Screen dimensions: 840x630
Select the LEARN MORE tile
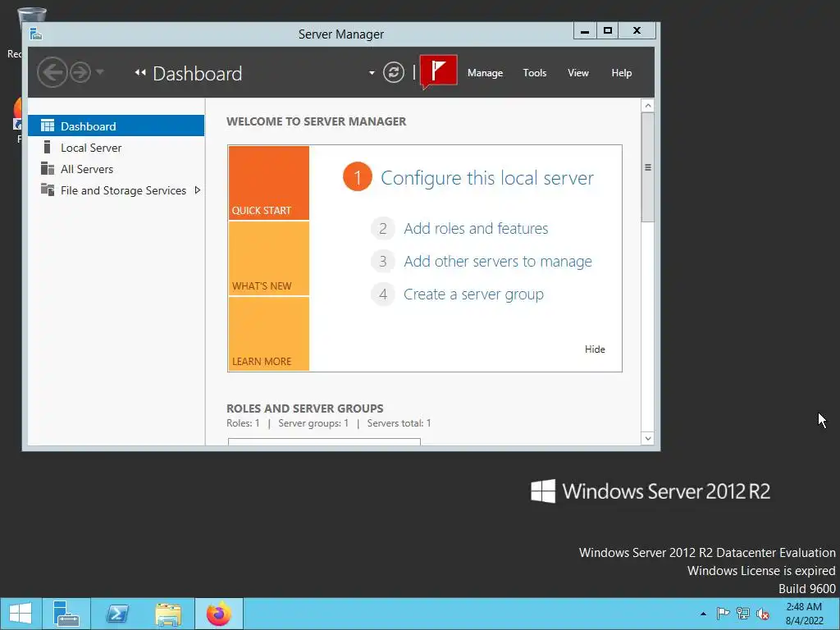269,334
